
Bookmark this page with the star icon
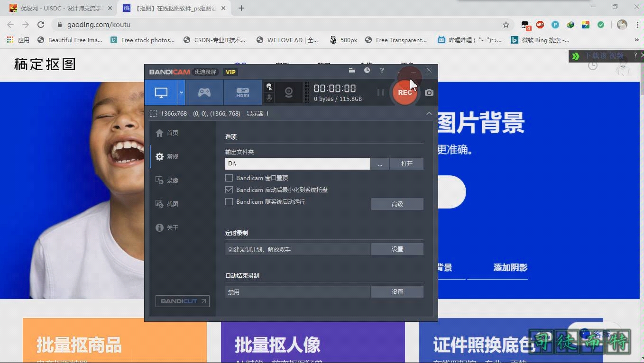(506, 25)
